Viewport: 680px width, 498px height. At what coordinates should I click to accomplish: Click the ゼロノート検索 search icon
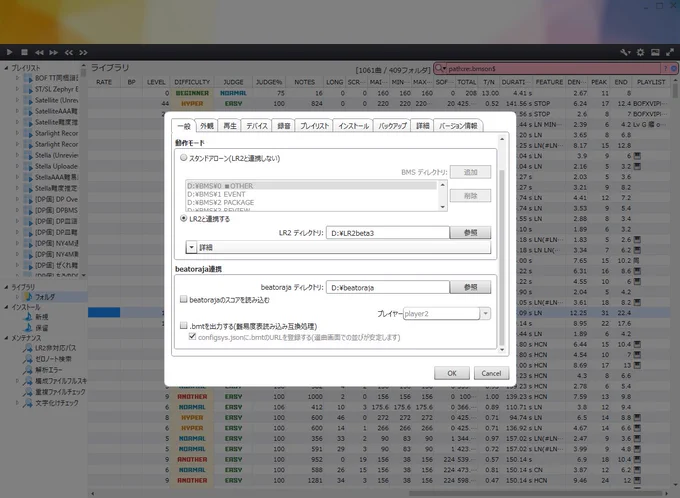click(x=28, y=359)
